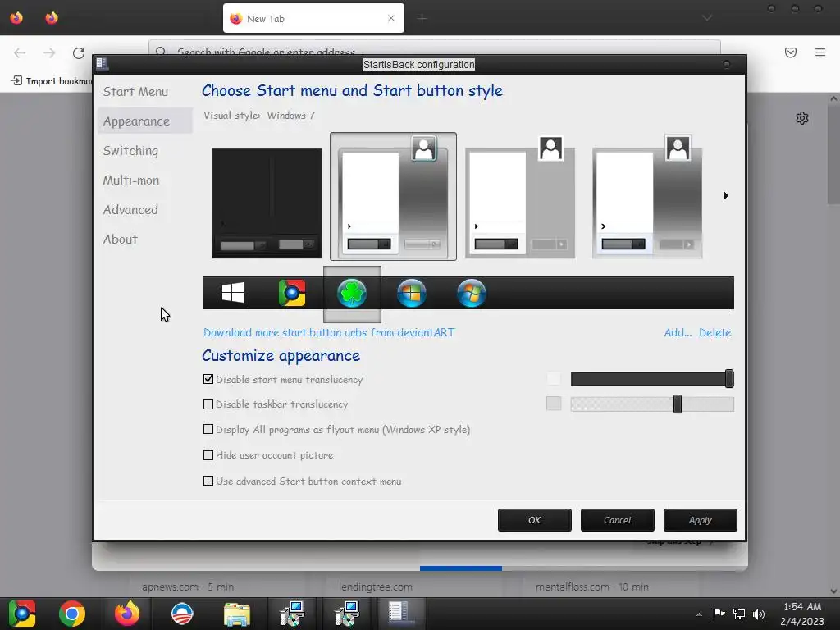The width and height of the screenshot is (840, 630).
Task: Select the green clover start orb
Action: point(352,294)
